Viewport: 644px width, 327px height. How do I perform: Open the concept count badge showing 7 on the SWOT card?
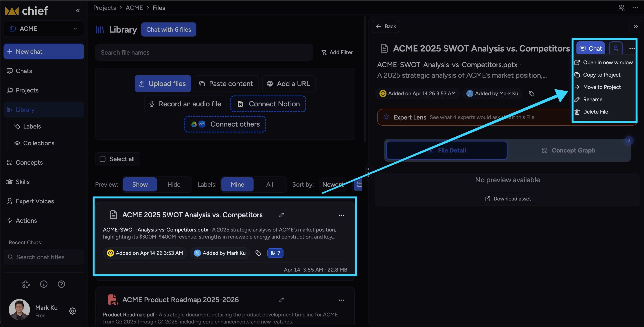[x=275, y=253]
